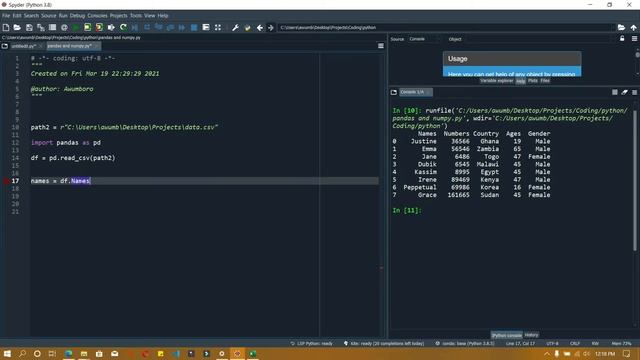Screen dimensions: 640x360
Task: Click the Save all files toolbar icon
Action: click(41, 27)
